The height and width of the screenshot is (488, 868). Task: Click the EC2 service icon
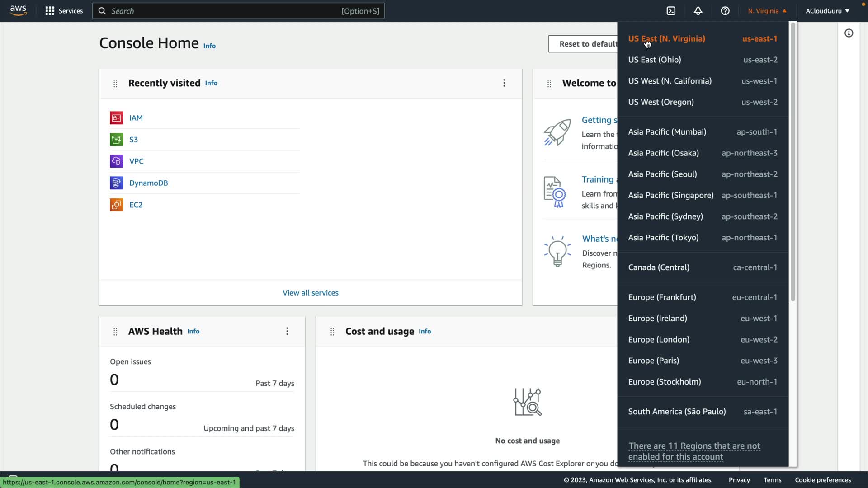point(116,205)
